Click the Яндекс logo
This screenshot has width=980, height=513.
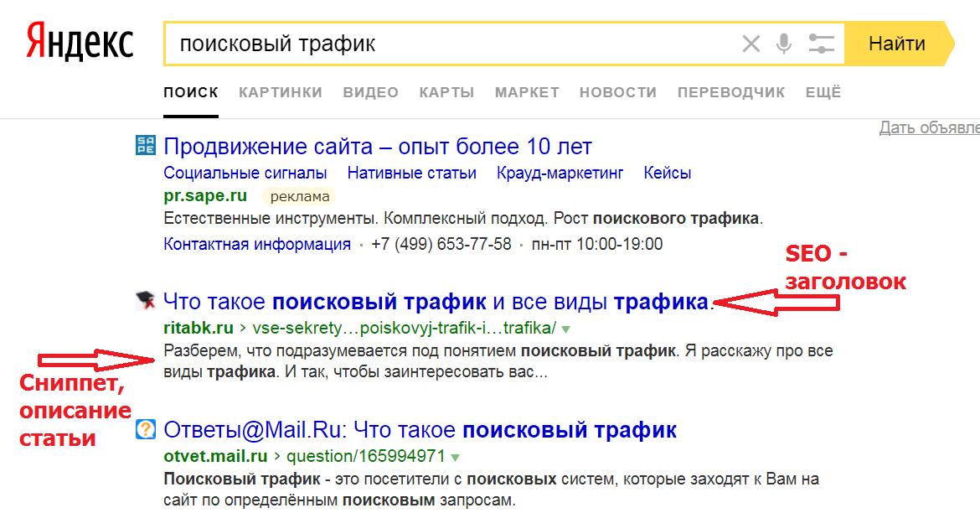tap(80, 41)
